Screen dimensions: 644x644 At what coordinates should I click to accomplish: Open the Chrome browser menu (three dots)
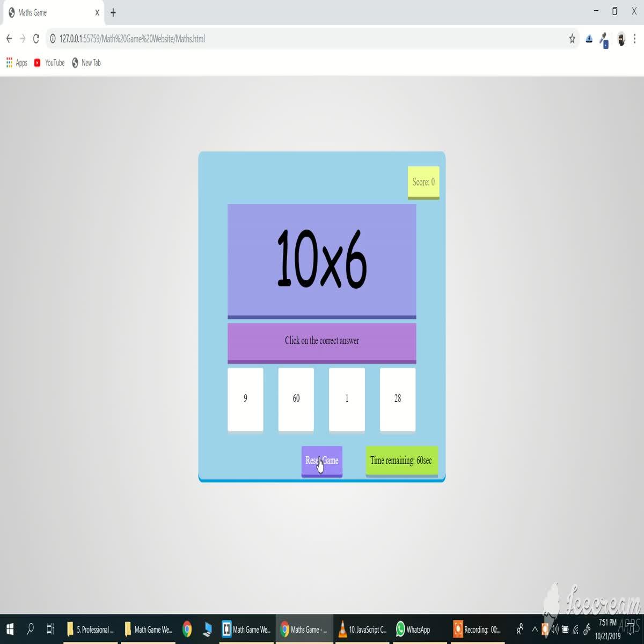[635, 39]
